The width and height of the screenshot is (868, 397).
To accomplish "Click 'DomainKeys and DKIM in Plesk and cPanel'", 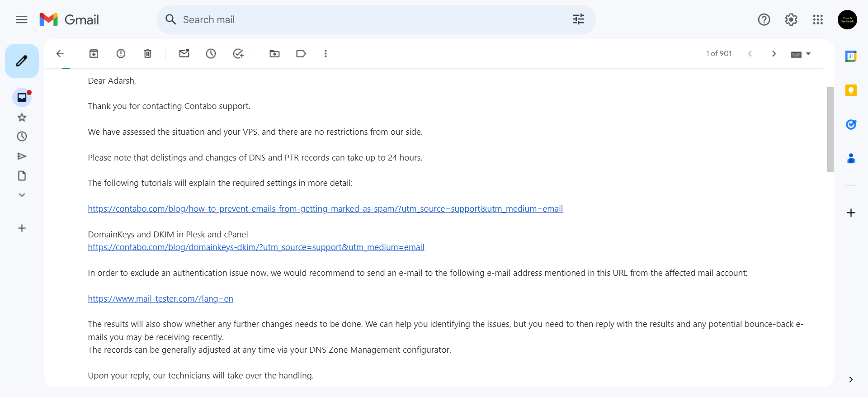I will click(x=168, y=235).
